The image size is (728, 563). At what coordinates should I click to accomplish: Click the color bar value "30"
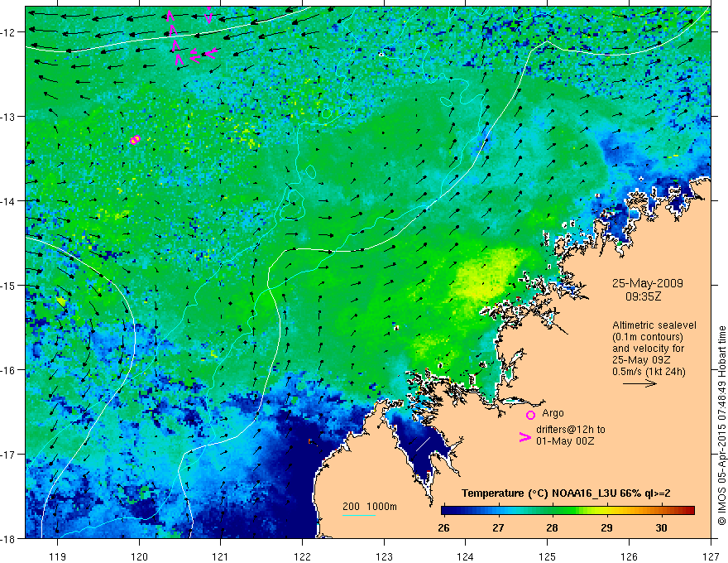661,528
